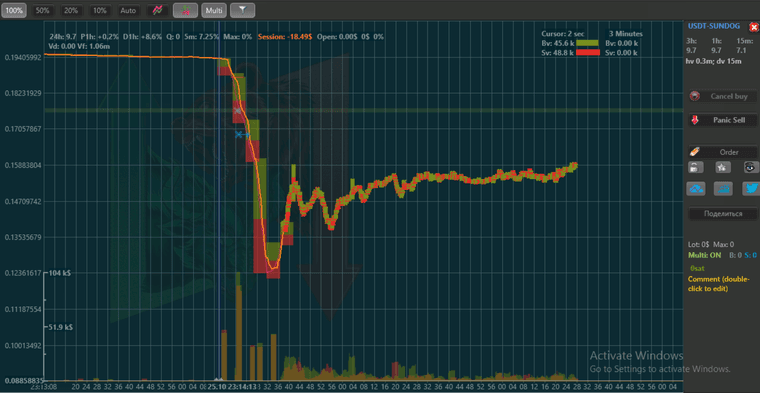Click the 24h: 9.7 volume stat
This screenshot has width=760, height=393.
63,36
